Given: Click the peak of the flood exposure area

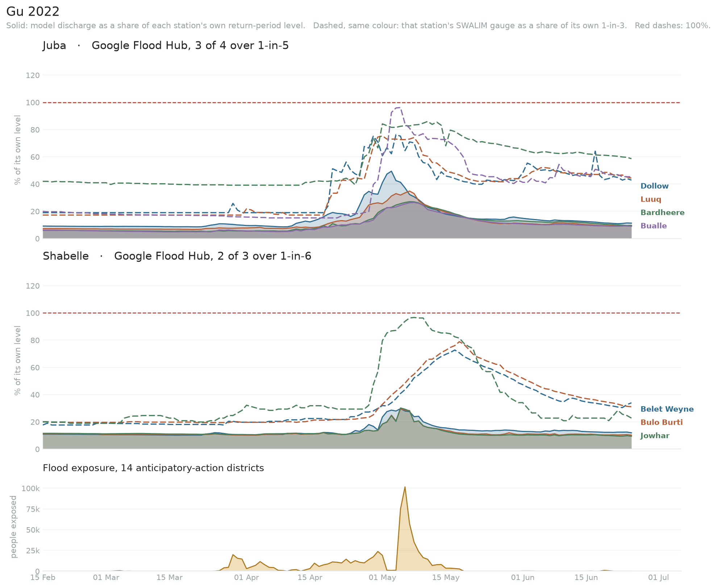Looking at the screenshot, I should point(405,487).
